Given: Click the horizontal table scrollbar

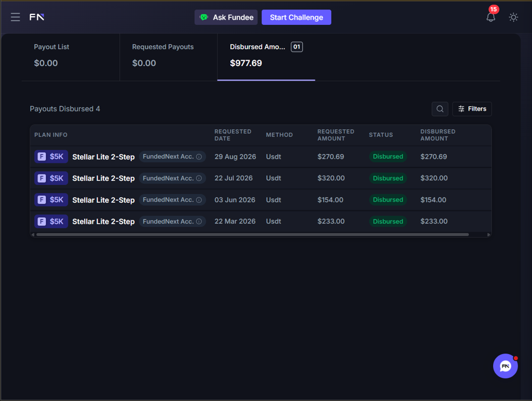Looking at the screenshot, I should pos(252,235).
